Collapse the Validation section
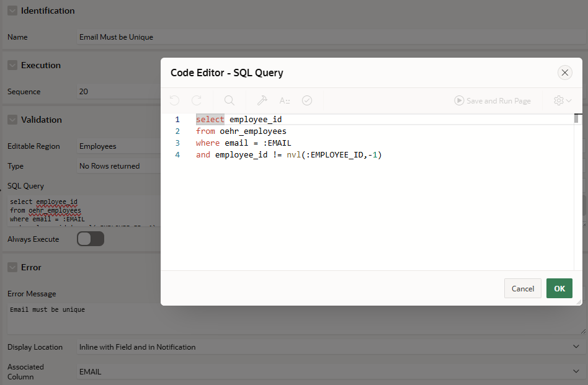588x385 pixels. [12, 120]
